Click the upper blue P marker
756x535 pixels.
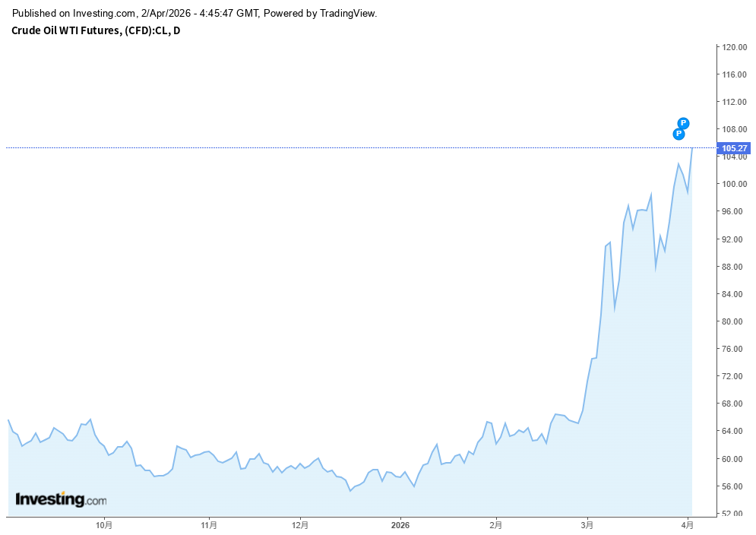point(683,123)
